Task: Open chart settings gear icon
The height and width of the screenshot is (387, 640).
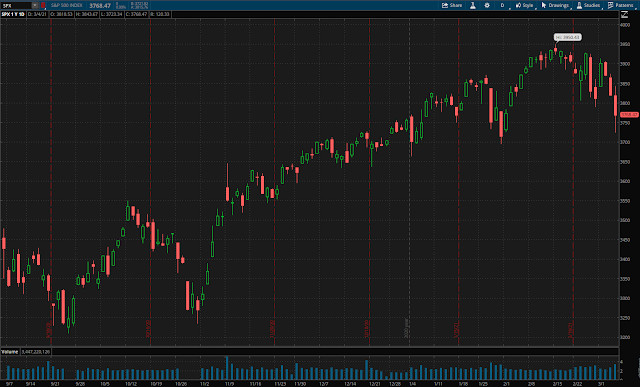Action: (487, 5)
